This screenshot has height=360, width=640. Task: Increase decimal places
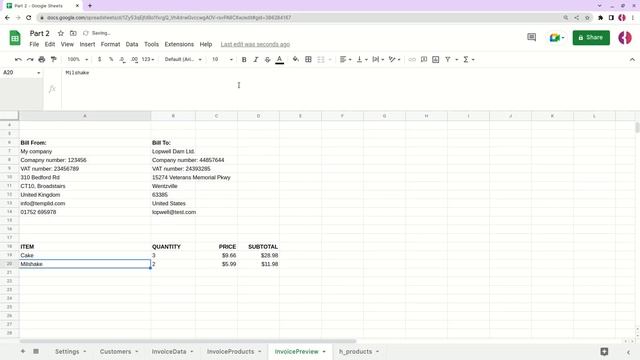point(134,60)
